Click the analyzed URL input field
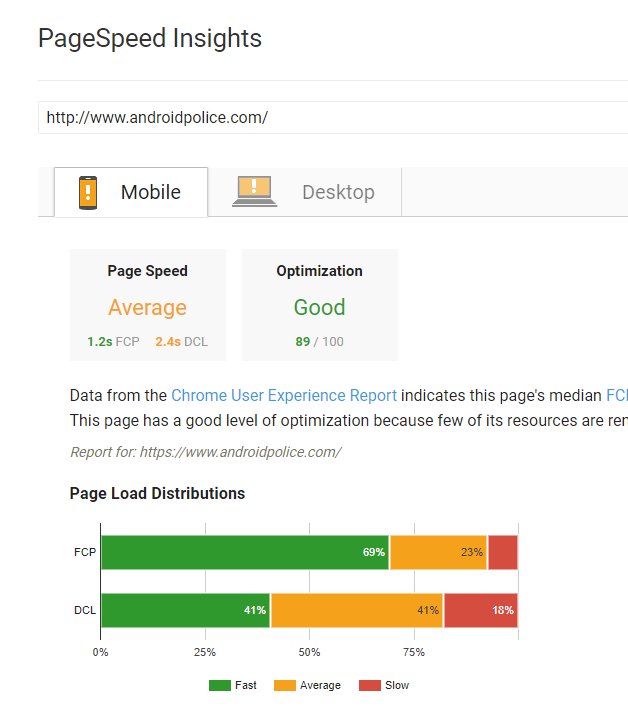The width and height of the screenshot is (628, 713). click(x=330, y=117)
